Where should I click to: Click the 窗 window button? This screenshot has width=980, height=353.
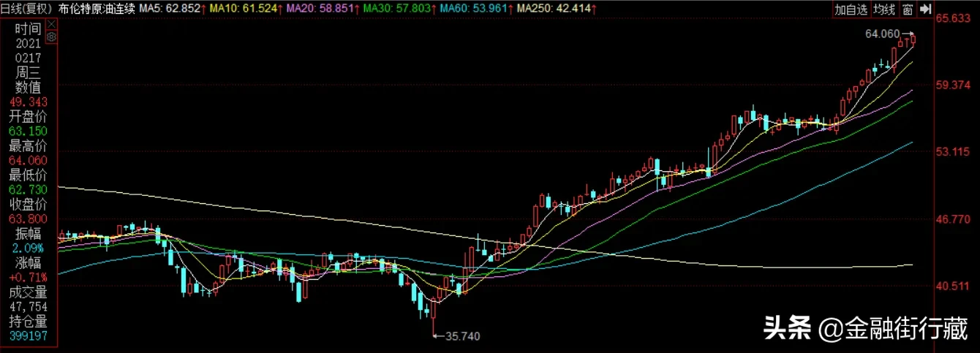pyautogui.click(x=907, y=10)
